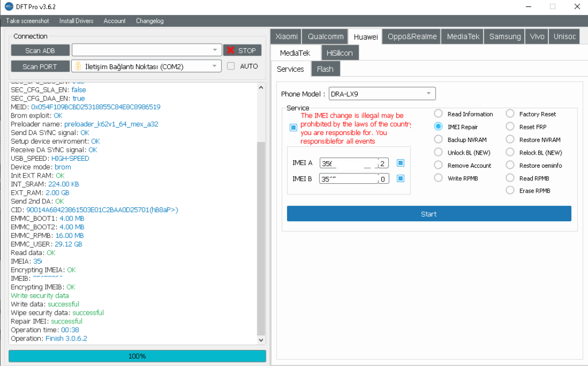Click the STOP button
This screenshot has width=588, height=366.
click(x=242, y=51)
